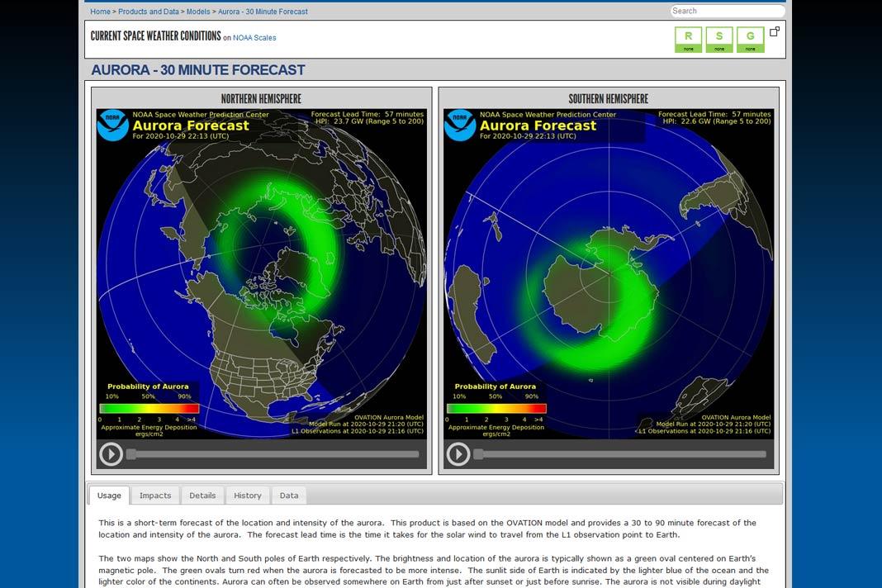Open the Products and Data breadcrumb

pyautogui.click(x=149, y=12)
